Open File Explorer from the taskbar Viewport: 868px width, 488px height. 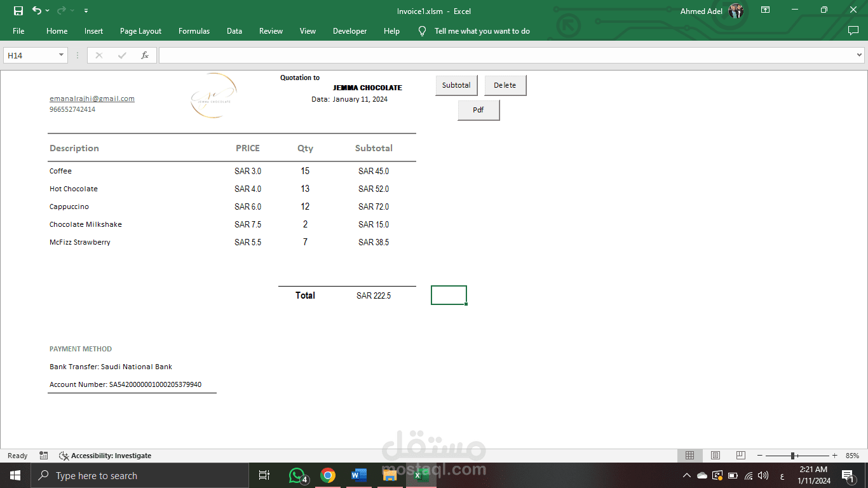[389, 475]
